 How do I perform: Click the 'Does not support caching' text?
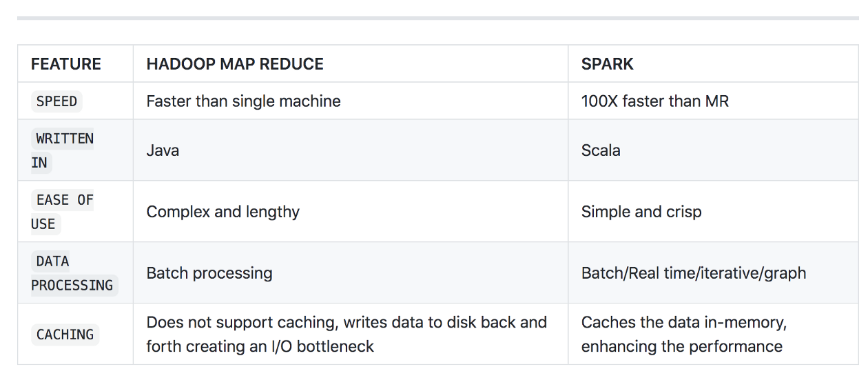pyautogui.click(x=242, y=323)
